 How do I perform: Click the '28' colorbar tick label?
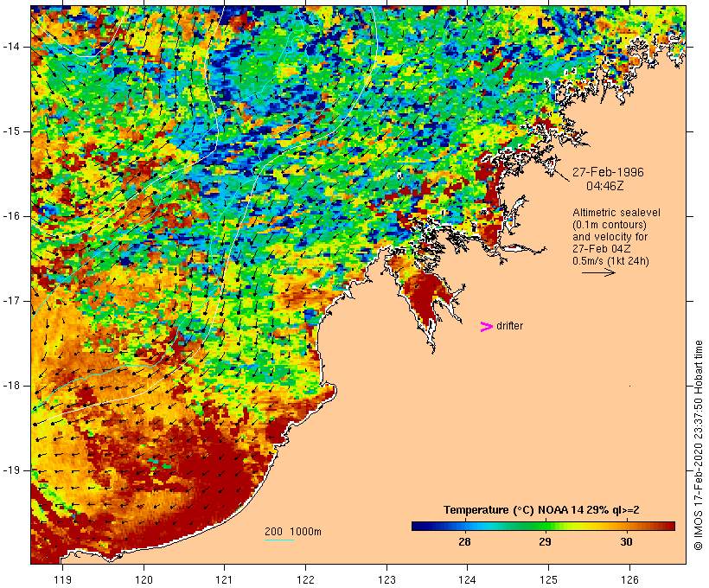(464, 542)
